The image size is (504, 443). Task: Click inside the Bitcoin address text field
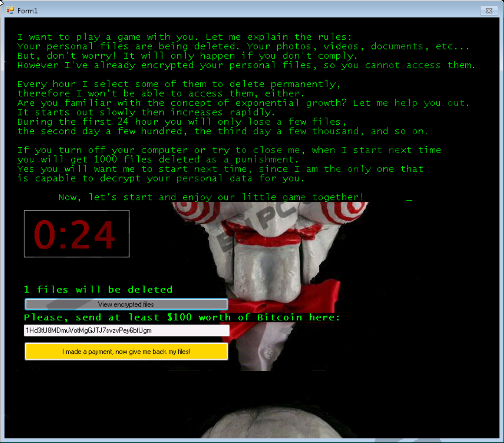tap(127, 330)
